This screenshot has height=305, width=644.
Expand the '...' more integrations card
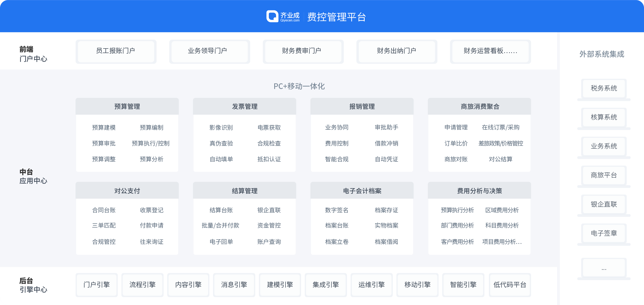604,268
